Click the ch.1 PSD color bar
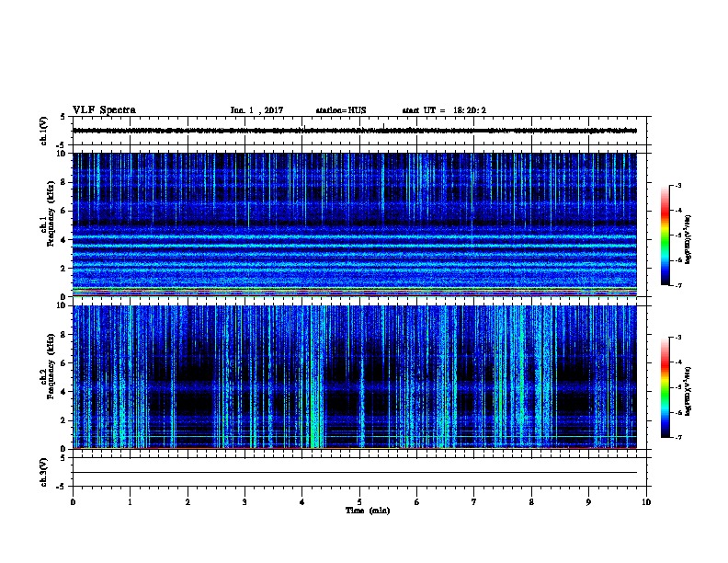 pyautogui.click(x=665, y=236)
